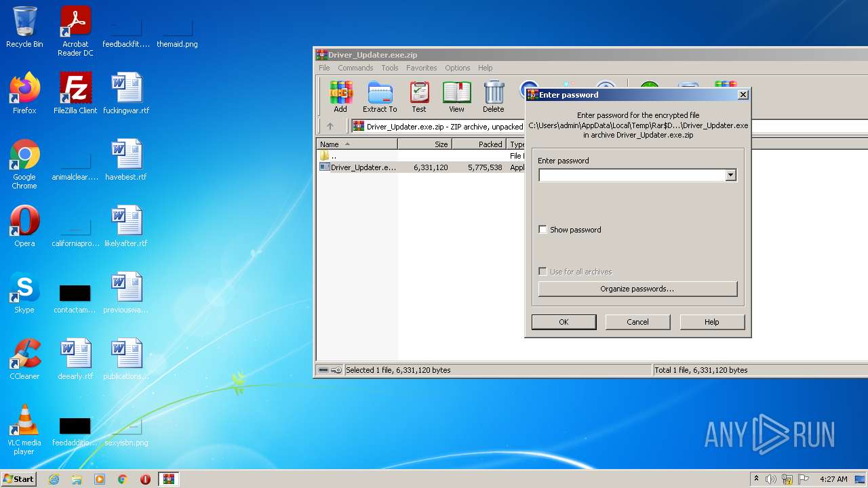Screen dimensions: 868x488
Task: Select the deearly.rtf document icon
Action: click(75, 359)
